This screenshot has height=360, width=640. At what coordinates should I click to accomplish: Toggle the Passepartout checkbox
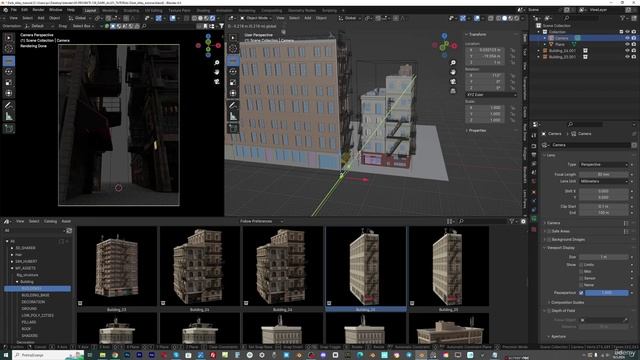coord(581,293)
